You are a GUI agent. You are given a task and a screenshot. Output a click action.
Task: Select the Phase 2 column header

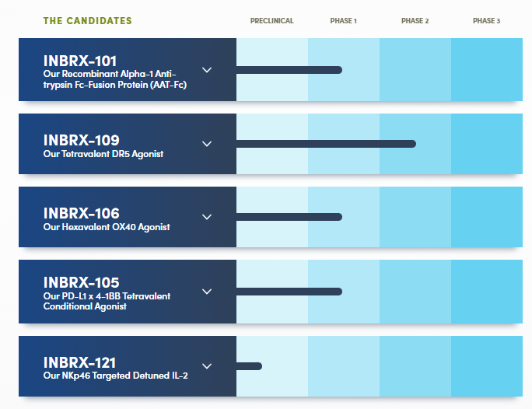[x=415, y=21]
